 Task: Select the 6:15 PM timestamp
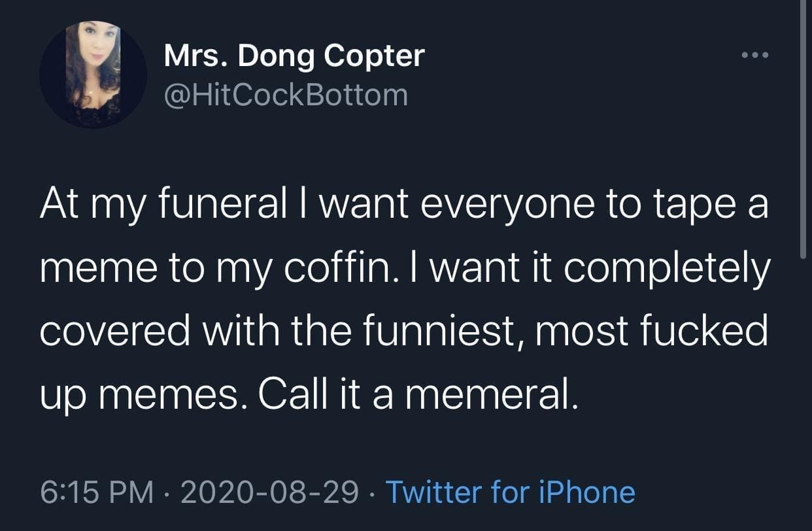(97, 492)
